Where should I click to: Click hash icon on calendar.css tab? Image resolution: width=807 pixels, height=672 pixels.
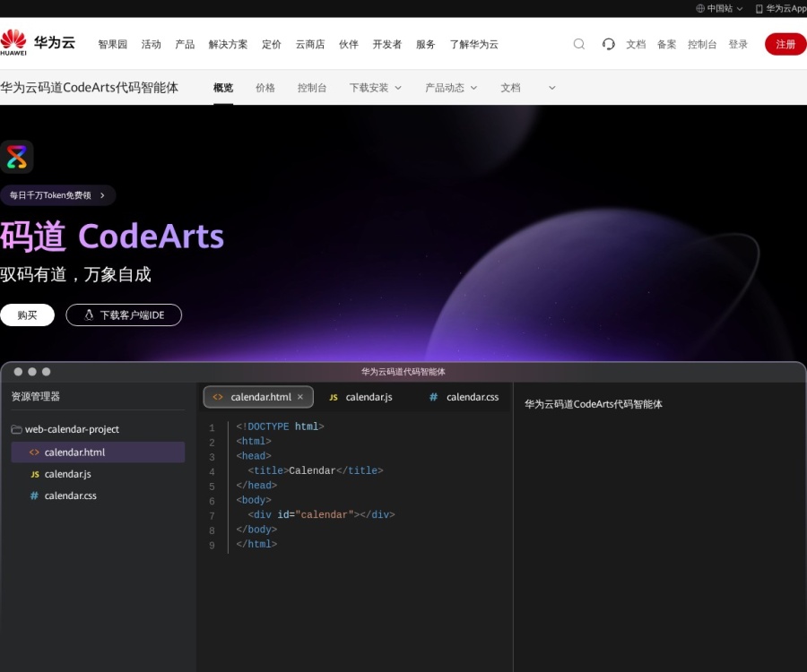point(433,397)
